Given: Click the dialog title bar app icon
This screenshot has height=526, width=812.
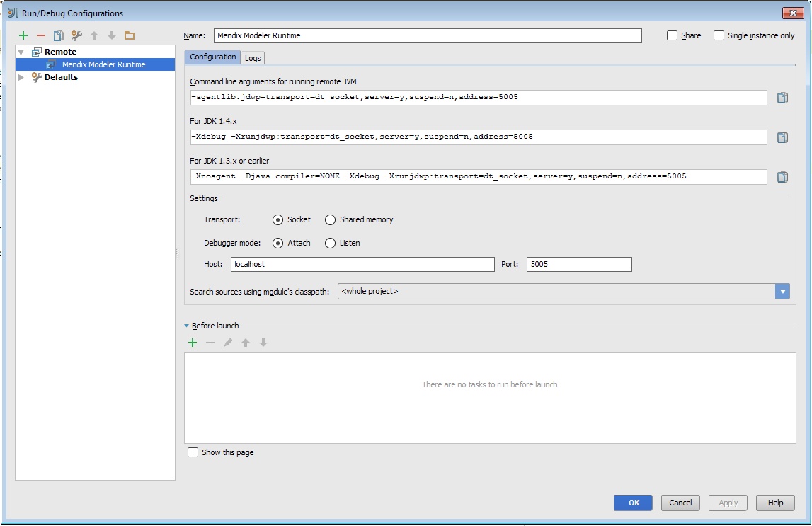Looking at the screenshot, I should click(13, 13).
